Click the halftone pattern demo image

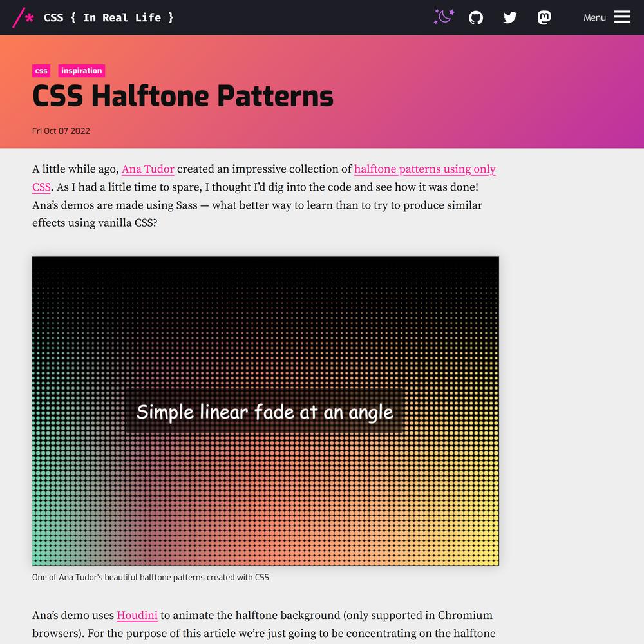click(265, 411)
